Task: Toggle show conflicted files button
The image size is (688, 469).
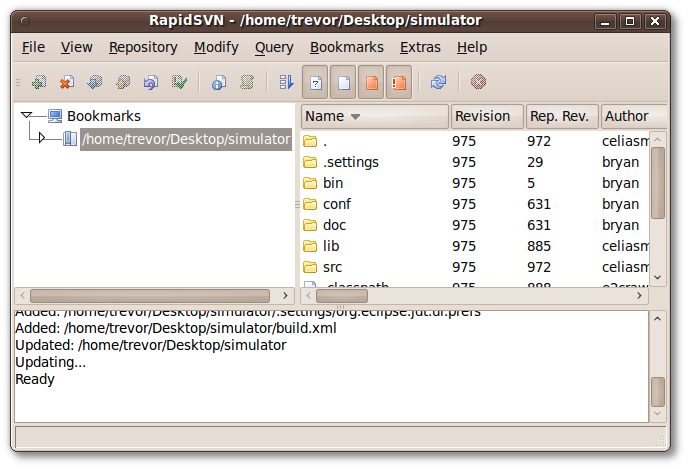Action: coord(399,82)
